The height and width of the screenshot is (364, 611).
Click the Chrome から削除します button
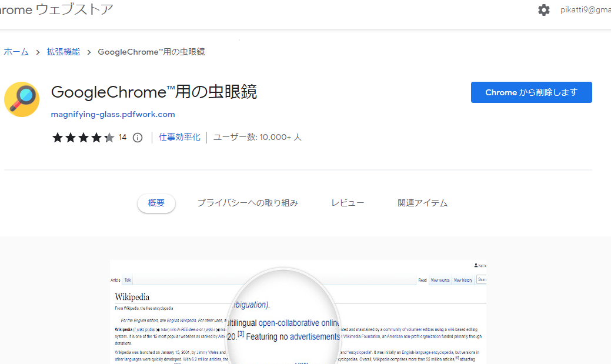pos(531,92)
